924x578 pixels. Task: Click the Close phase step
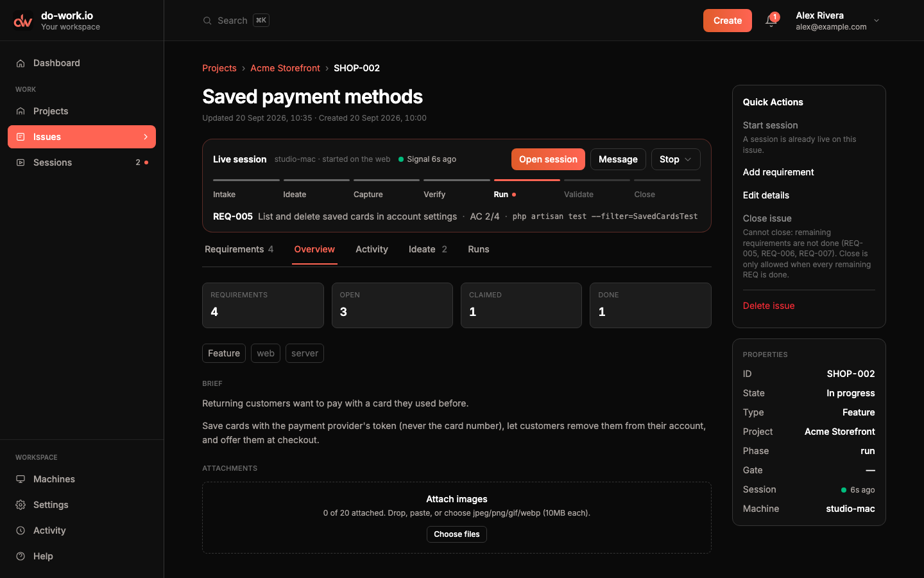(667, 189)
